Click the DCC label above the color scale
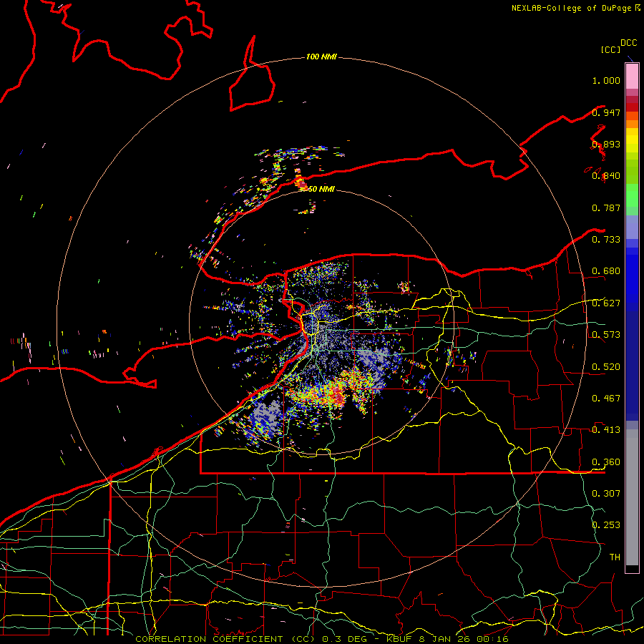This screenshot has width=644, height=644. tap(628, 43)
